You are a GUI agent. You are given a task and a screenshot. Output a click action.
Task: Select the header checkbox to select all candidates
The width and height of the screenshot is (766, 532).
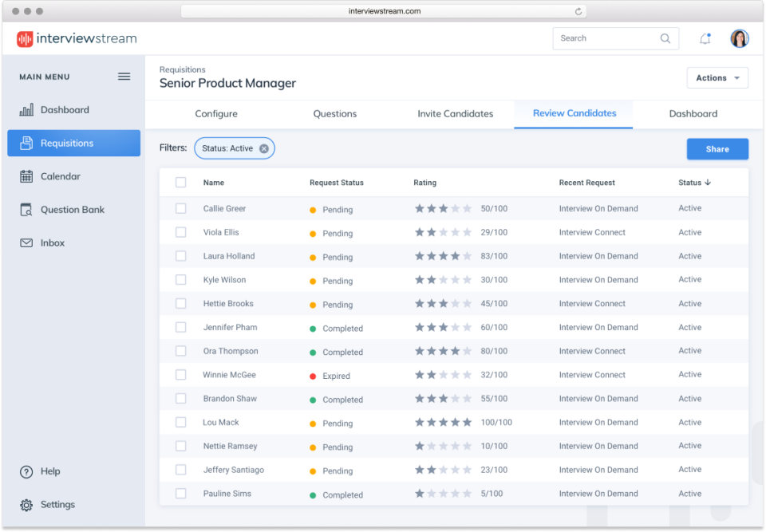(x=180, y=182)
